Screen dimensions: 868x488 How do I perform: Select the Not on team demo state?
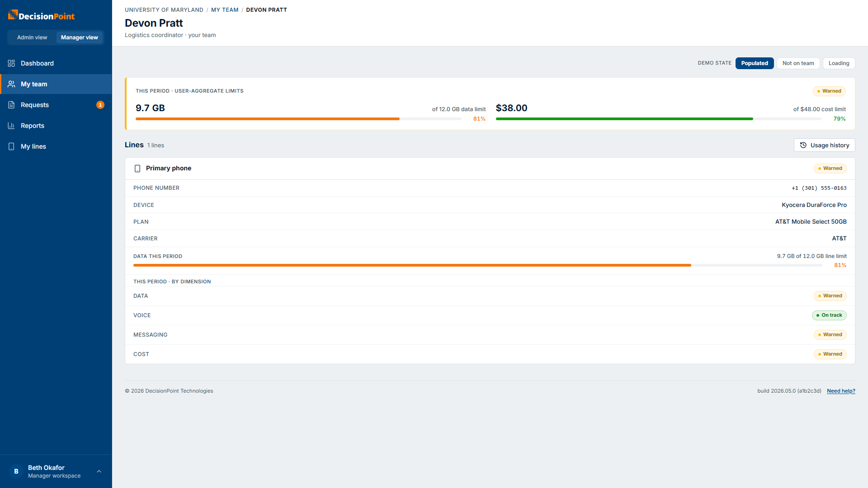[x=798, y=63]
